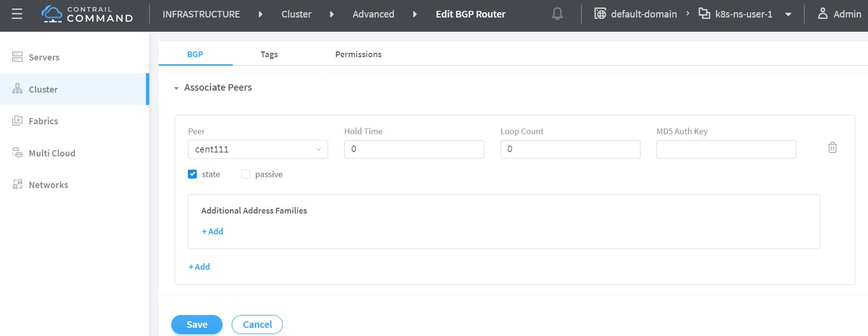Click the Admin user profile icon
This screenshot has width=868, height=336.
coord(823,14)
